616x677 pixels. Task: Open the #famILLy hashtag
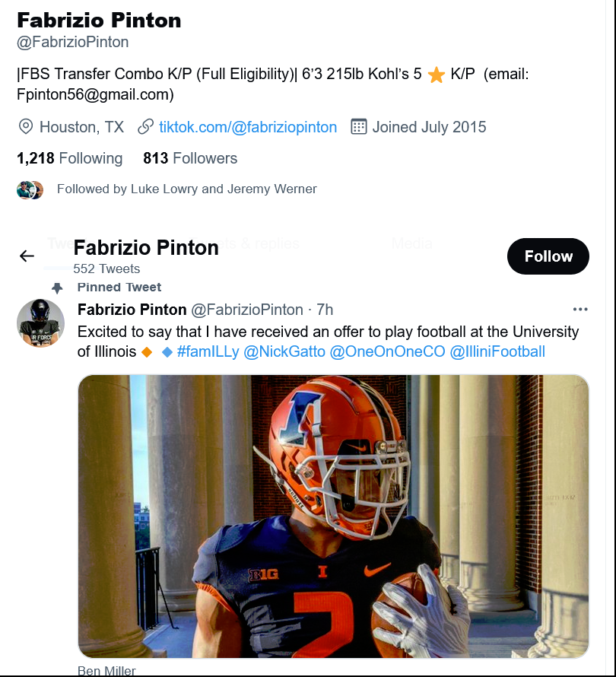208,351
